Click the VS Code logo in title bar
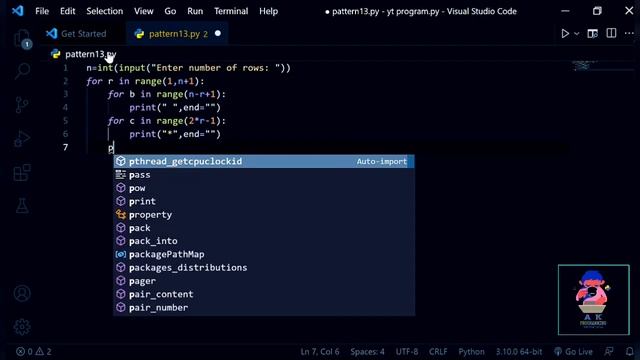Viewport: 640px width, 360px height. (18, 11)
